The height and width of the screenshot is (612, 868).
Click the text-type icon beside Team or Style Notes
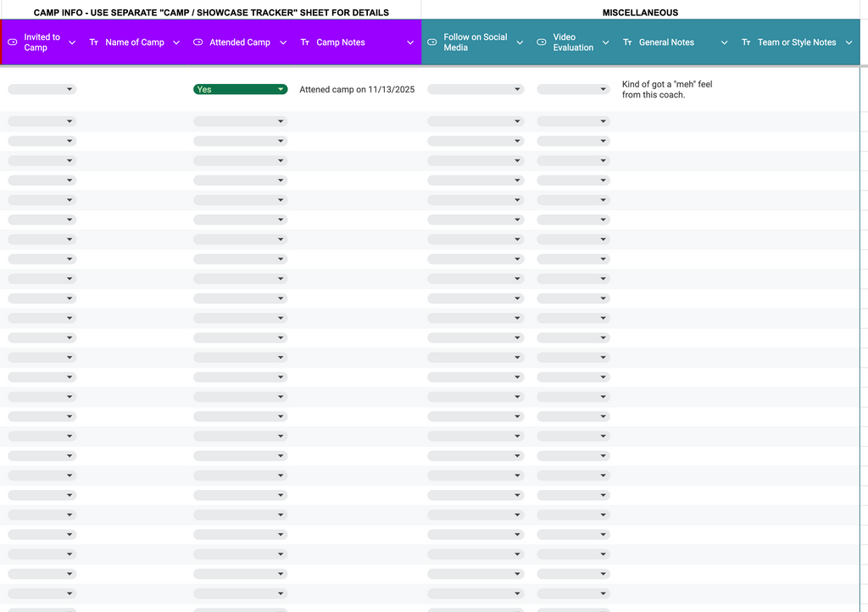point(746,42)
